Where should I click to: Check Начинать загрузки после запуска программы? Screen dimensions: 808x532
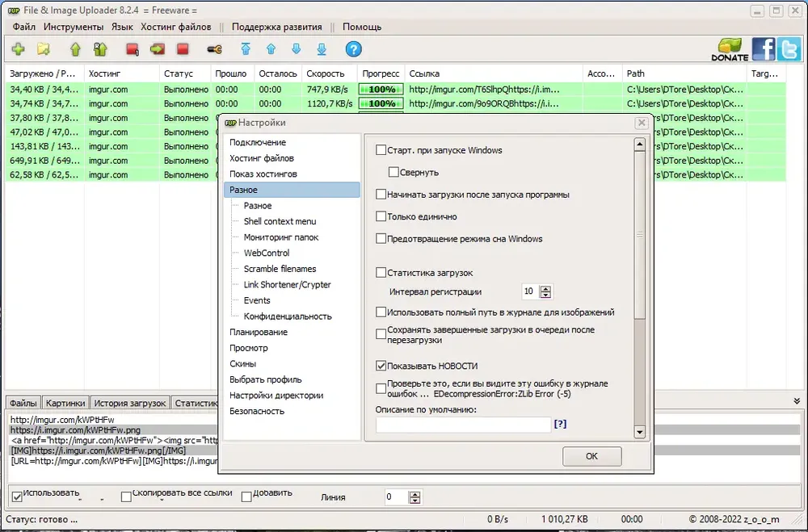381,195
